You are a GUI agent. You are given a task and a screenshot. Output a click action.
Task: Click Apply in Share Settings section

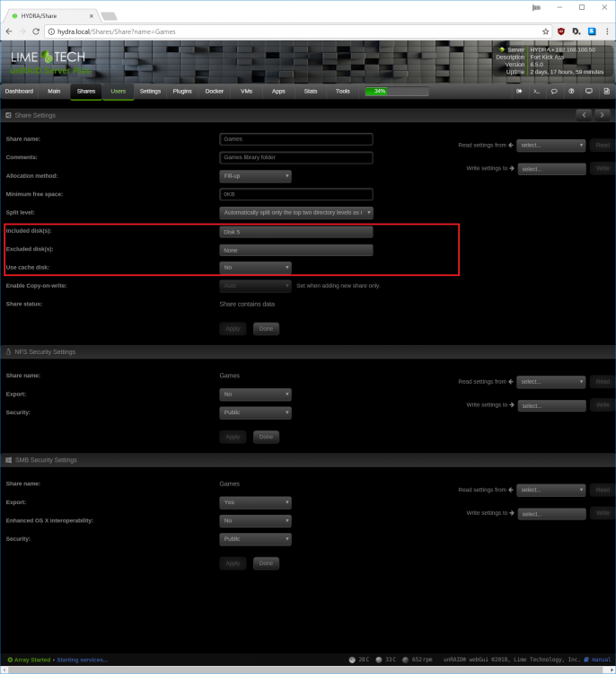(x=233, y=328)
